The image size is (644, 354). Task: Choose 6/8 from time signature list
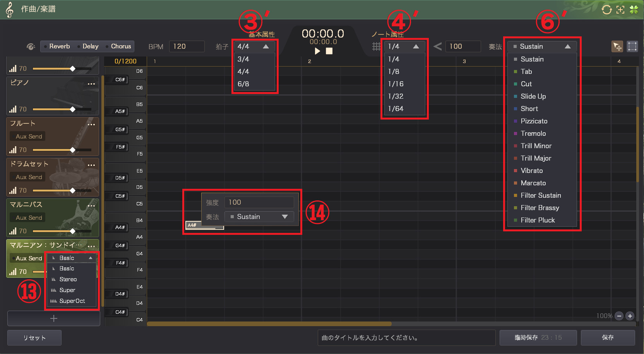pos(243,84)
